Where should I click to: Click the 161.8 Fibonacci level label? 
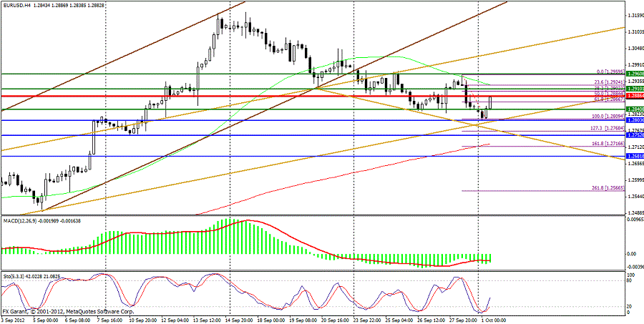click(608, 143)
